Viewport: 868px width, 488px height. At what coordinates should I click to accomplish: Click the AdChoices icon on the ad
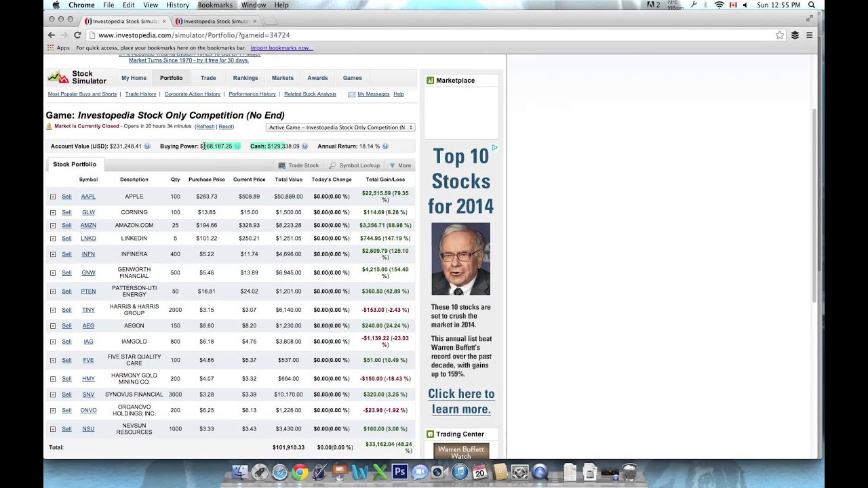point(495,148)
